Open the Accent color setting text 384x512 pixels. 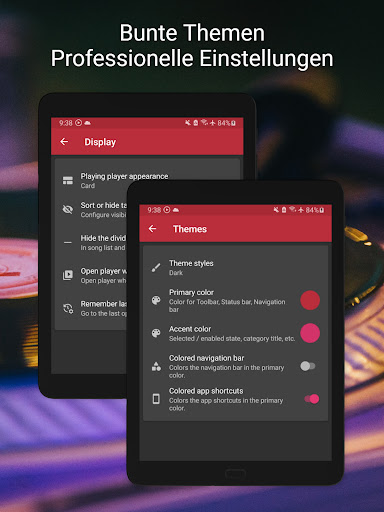(232, 333)
